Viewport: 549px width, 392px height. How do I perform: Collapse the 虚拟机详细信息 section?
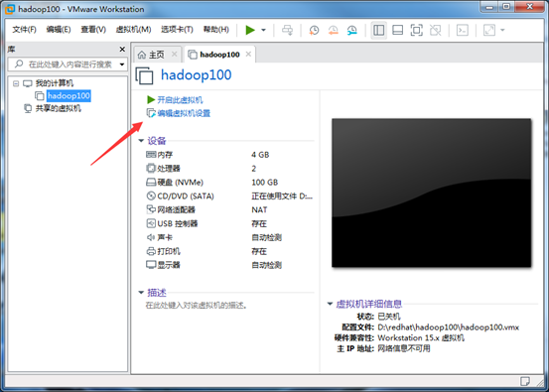[330, 304]
